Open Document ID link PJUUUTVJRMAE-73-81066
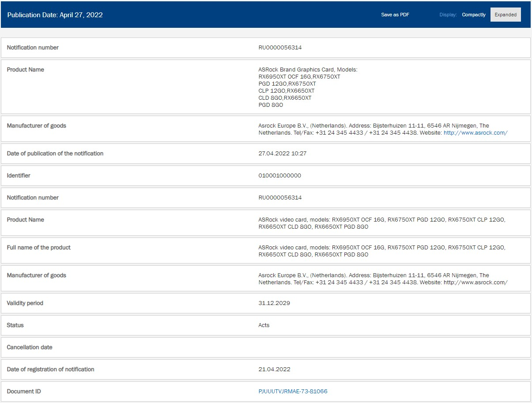Screen dimensions: 532x403 coord(293,391)
